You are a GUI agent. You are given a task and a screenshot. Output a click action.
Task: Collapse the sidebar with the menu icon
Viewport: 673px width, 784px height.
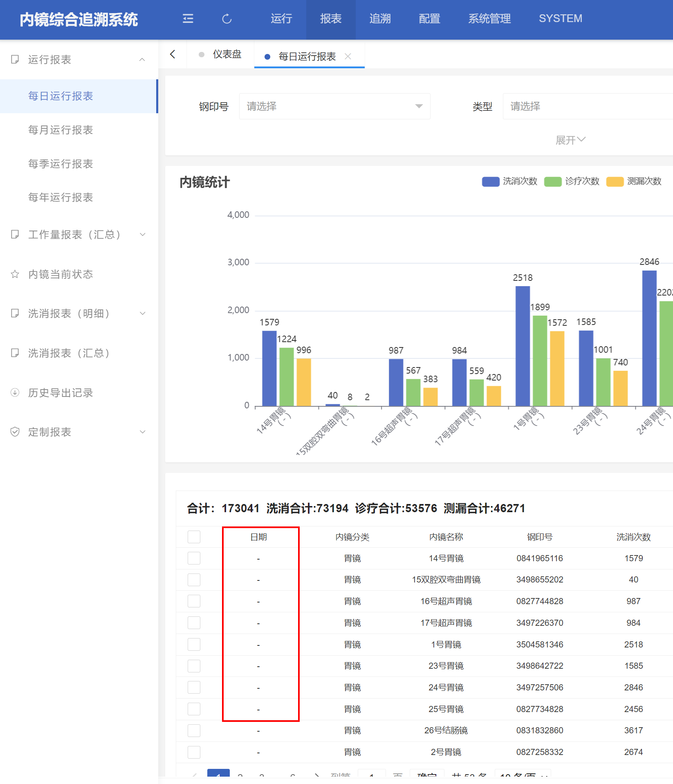pos(188,19)
